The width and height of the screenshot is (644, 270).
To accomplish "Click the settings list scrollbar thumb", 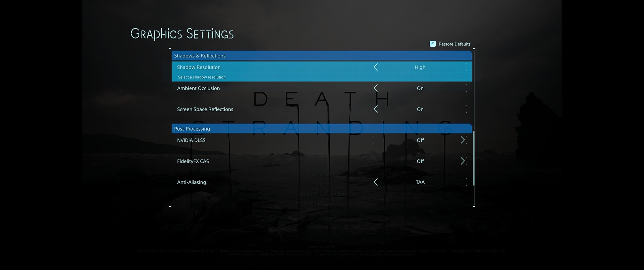I will (474, 158).
